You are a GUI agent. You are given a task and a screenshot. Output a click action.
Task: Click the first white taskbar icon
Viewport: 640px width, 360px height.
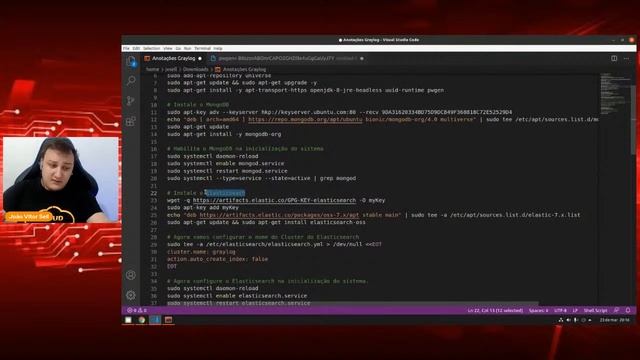click(x=128, y=320)
